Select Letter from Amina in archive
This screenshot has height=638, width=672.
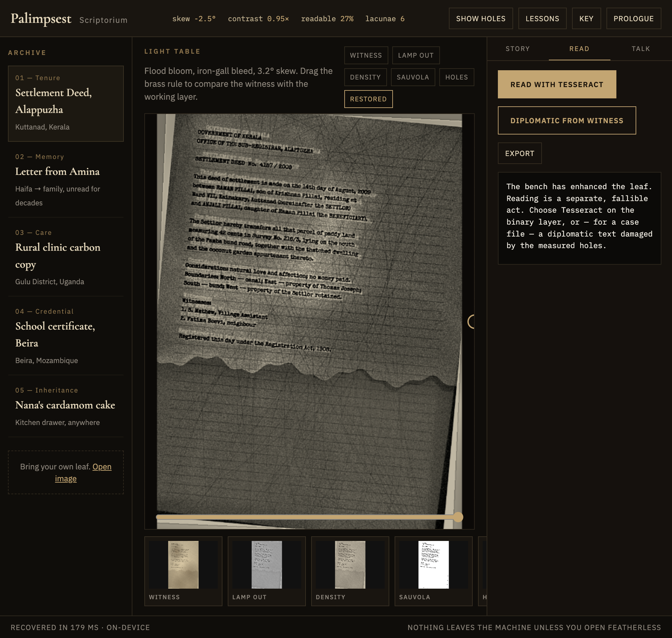66,180
